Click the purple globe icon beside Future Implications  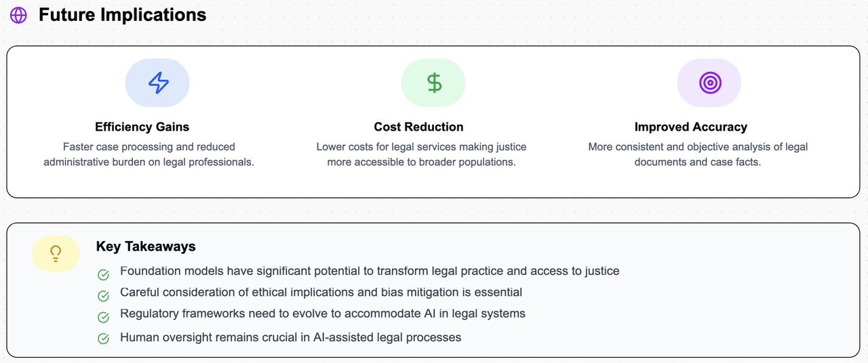point(18,15)
